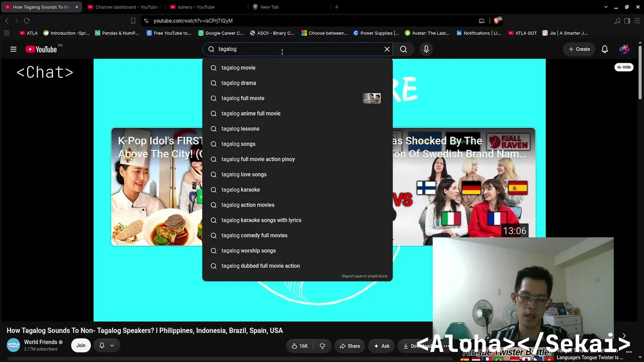Choose suggestion 'tagalog full movie'
644x362 pixels.
tap(297, 98)
